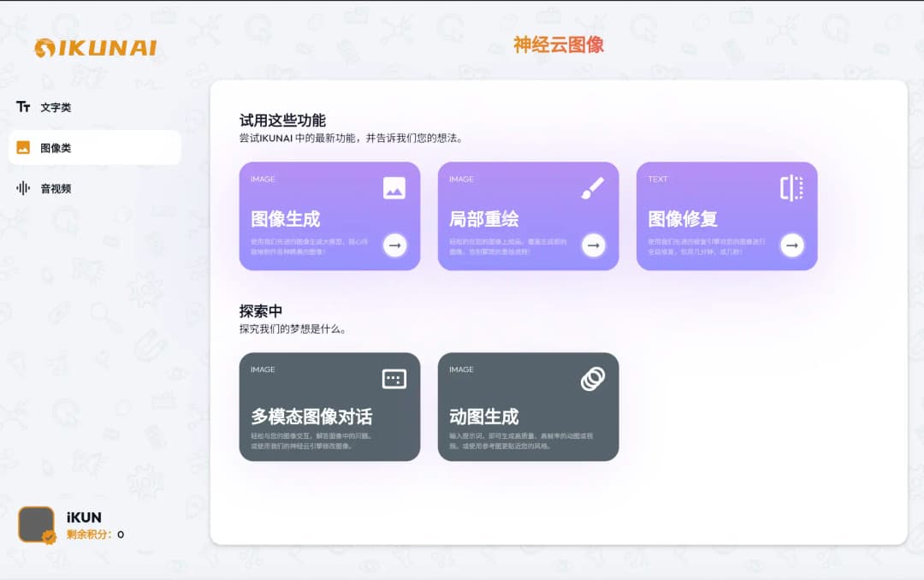Open 图像生成 via its arrow button
This screenshot has height=580, width=924.
395,246
